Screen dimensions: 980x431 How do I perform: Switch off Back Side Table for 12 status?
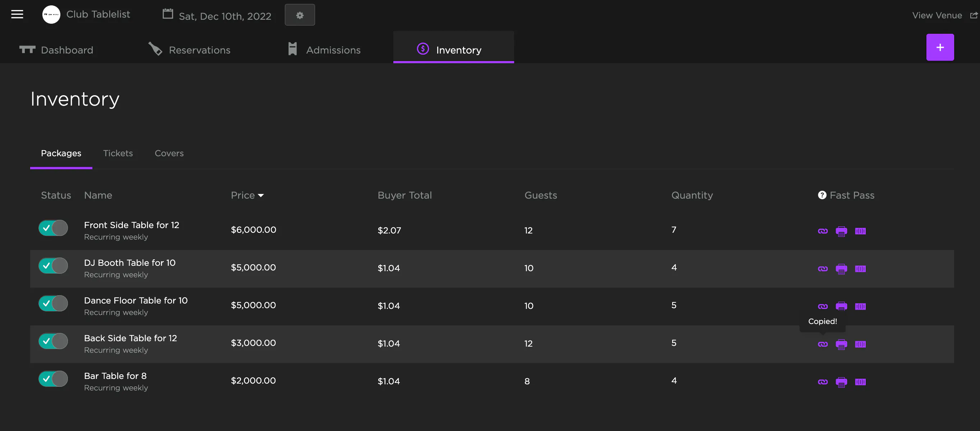[53, 341]
